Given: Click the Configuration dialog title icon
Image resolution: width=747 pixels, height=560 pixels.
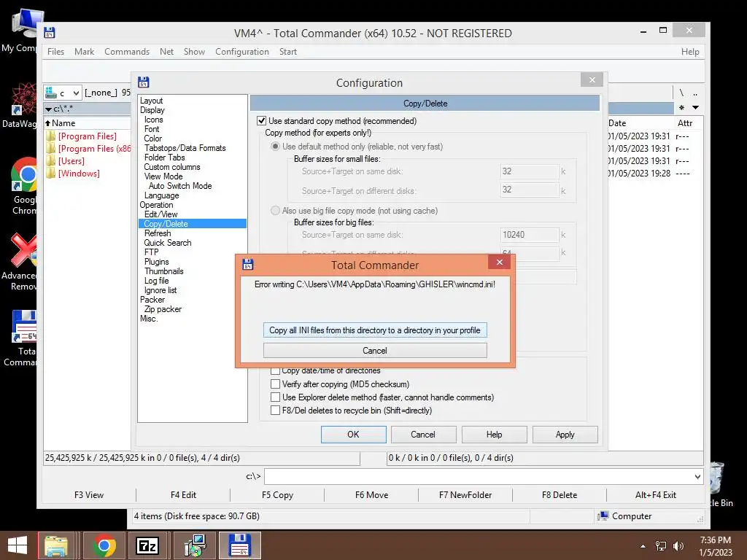Looking at the screenshot, I should pos(144,82).
